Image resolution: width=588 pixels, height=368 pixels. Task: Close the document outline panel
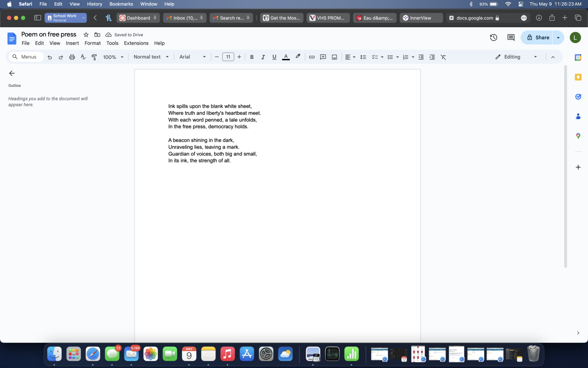[x=12, y=73]
